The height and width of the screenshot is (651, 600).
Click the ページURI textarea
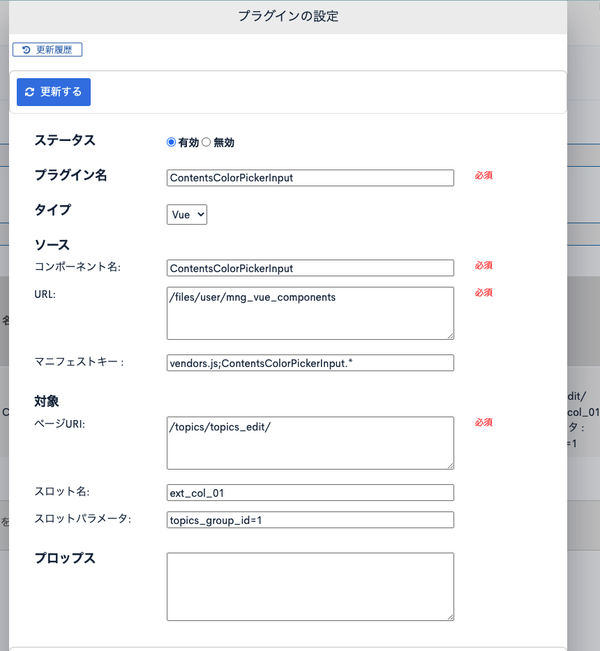[310, 443]
